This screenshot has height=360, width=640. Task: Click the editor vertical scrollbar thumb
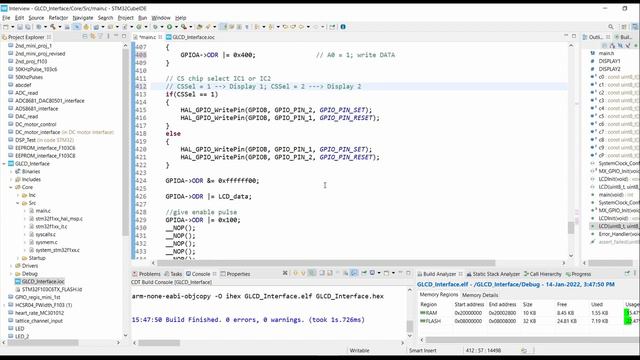571,228
